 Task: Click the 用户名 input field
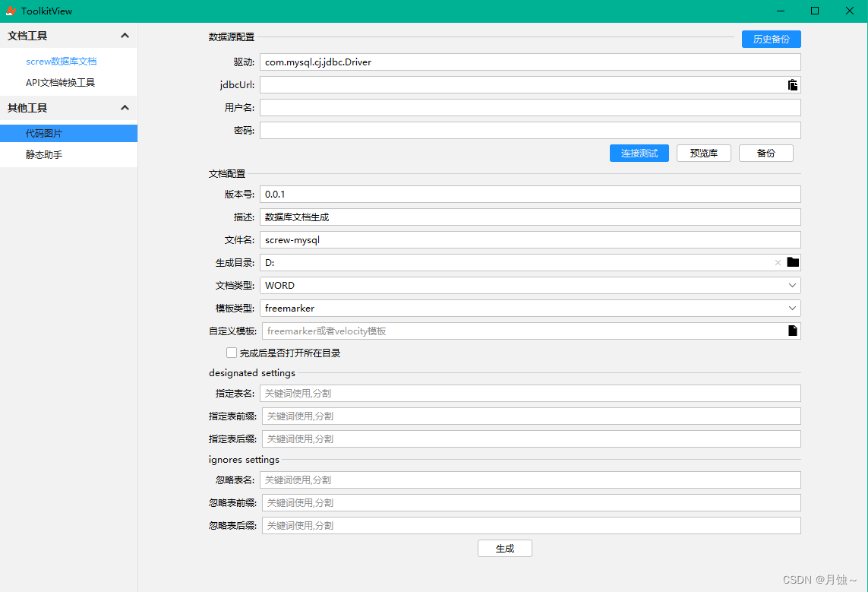(529, 107)
